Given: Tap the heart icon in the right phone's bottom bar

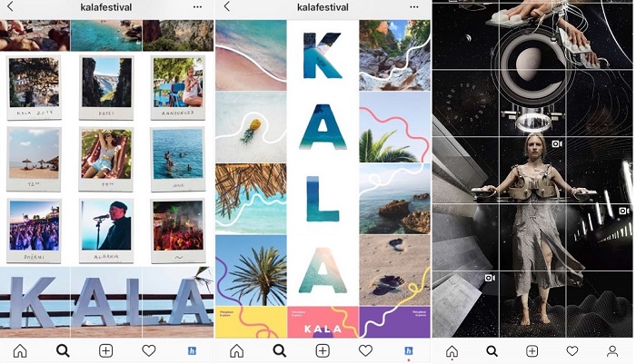Looking at the screenshot, I should [571, 350].
